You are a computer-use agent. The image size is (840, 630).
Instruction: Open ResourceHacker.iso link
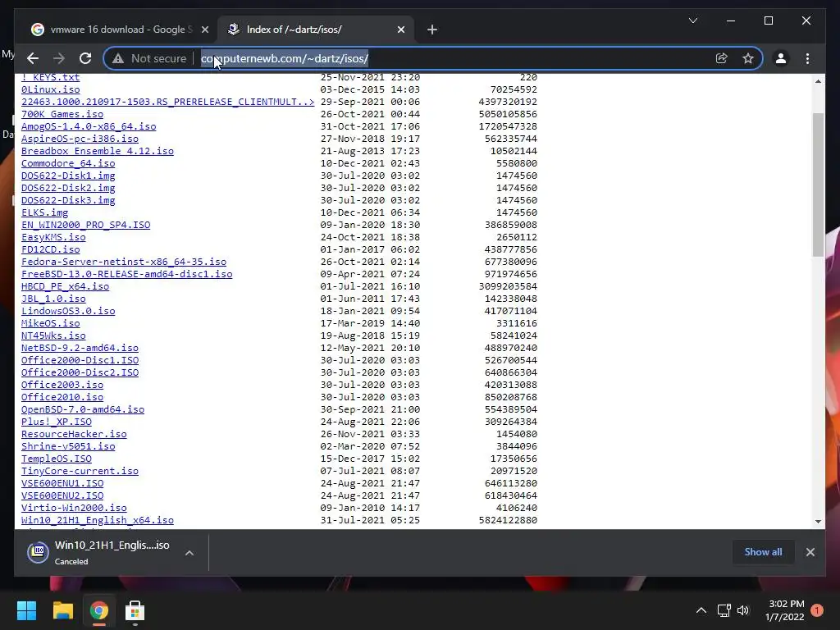tap(74, 435)
